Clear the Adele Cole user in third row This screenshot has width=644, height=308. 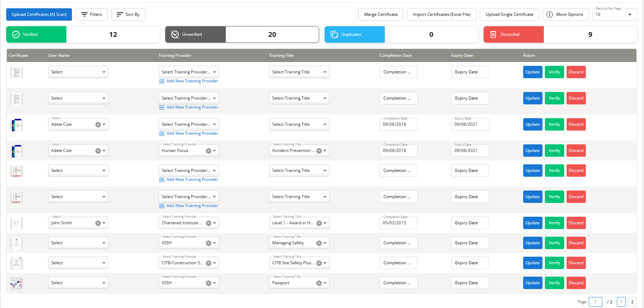click(98, 125)
